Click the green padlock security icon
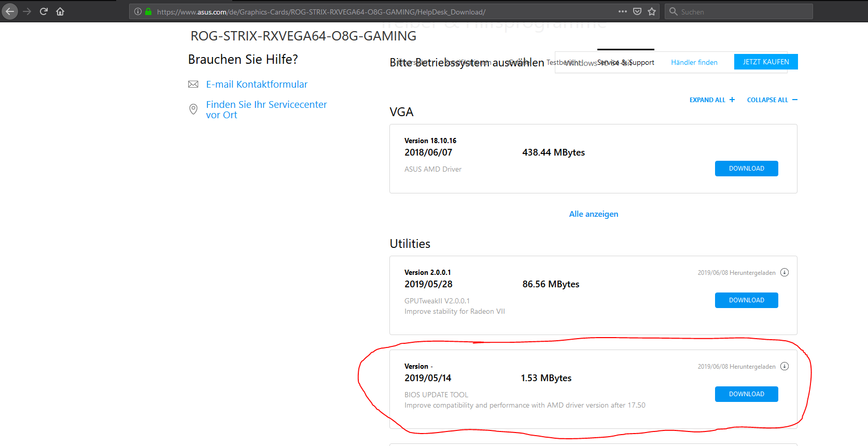The width and height of the screenshot is (868, 446). pyautogui.click(x=148, y=11)
